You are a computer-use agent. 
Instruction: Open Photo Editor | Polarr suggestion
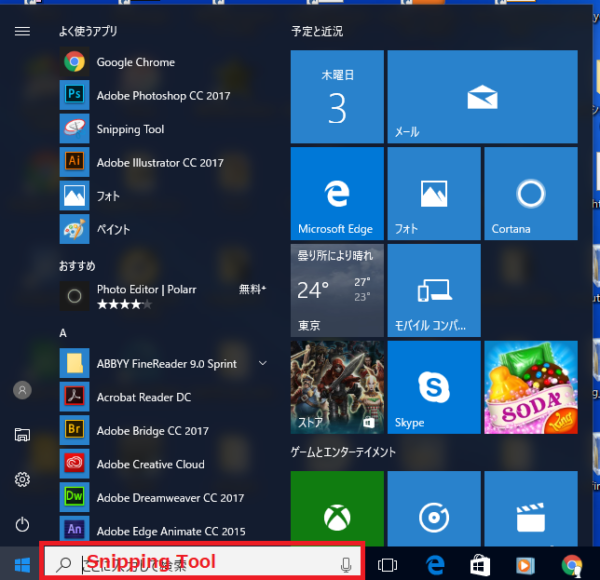163,296
